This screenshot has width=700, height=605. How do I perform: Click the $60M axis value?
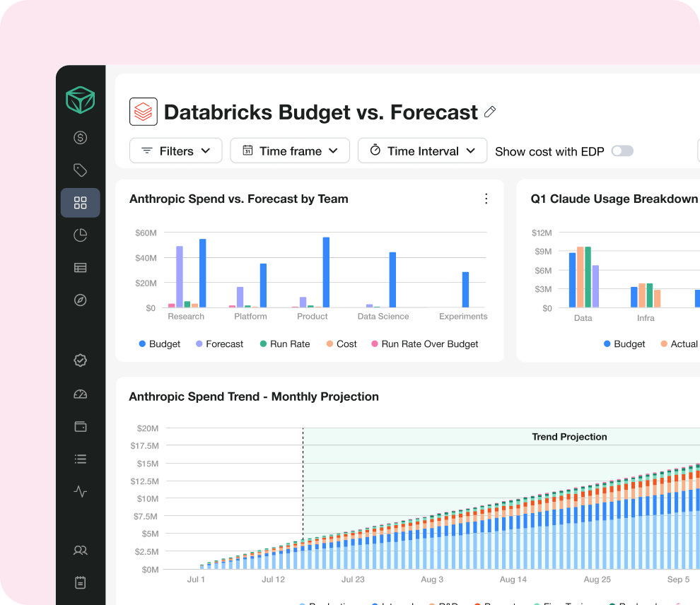click(x=146, y=233)
